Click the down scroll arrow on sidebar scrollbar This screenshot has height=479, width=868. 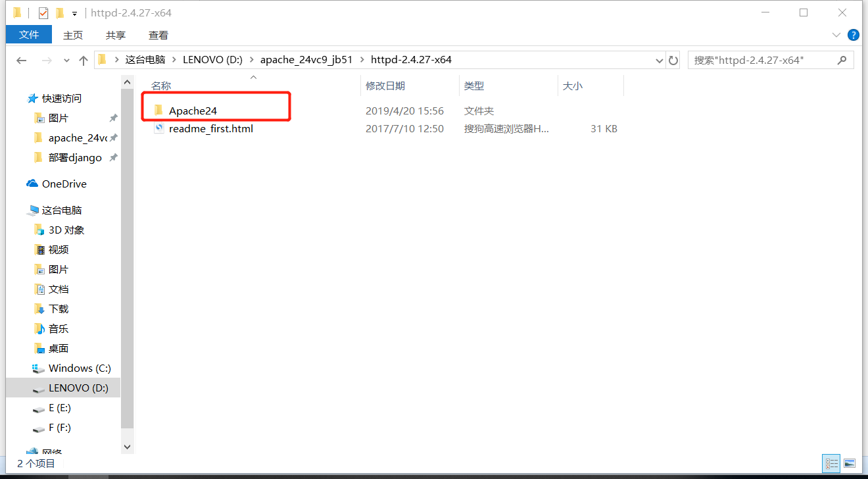(x=127, y=446)
